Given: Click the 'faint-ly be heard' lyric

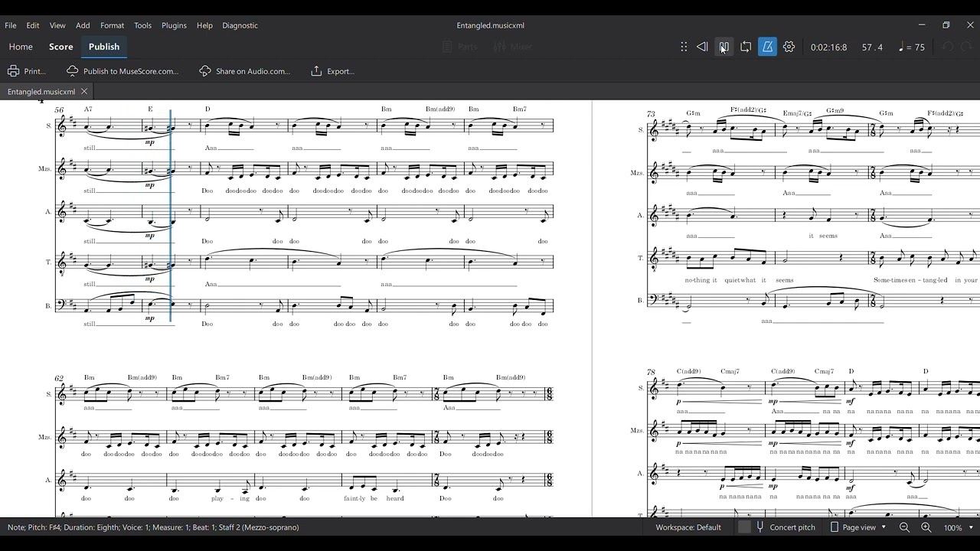Looking at the screenshot, I should click(x=374, y=498).
